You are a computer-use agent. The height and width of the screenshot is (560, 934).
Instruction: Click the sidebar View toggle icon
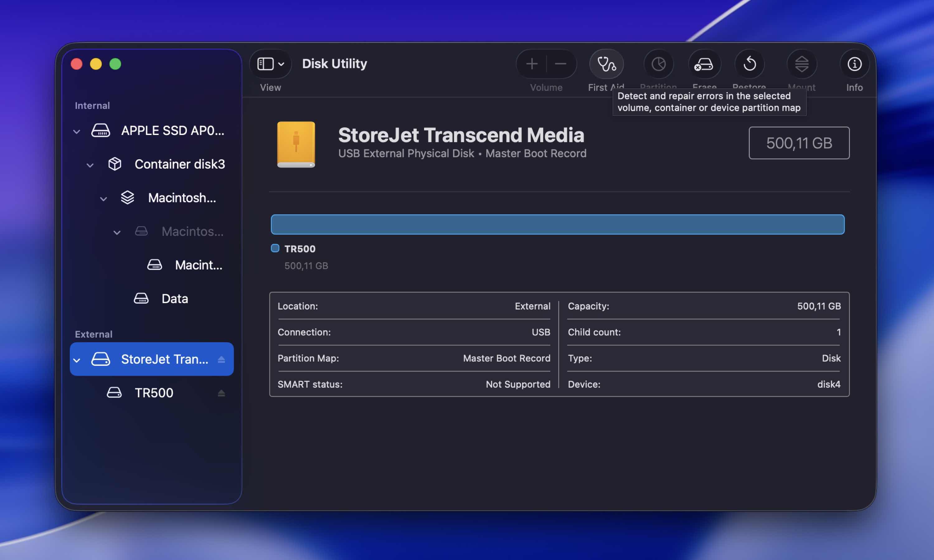coord(265,64)
